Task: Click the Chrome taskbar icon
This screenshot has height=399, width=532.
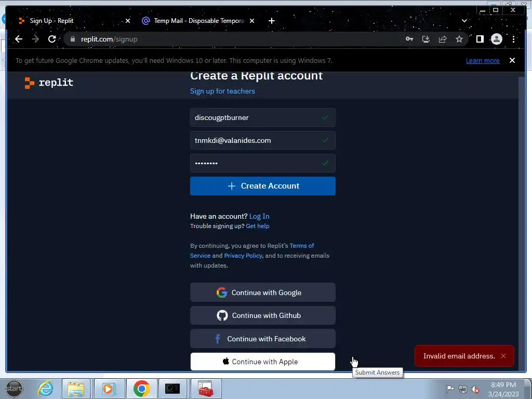Action: (x=141, y=389)
